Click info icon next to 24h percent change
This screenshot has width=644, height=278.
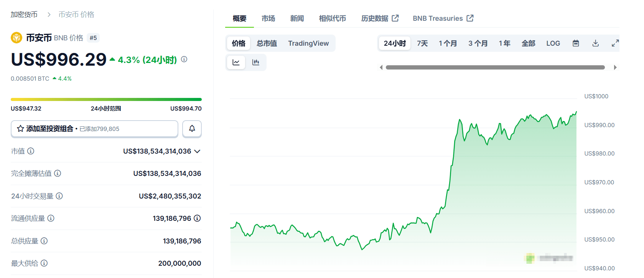[x=184, y=59]
